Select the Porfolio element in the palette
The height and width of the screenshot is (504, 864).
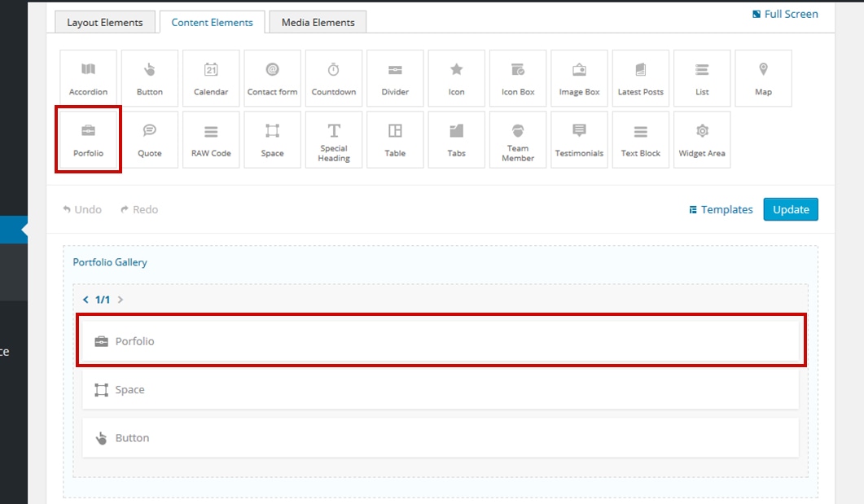tap(88, 140)
